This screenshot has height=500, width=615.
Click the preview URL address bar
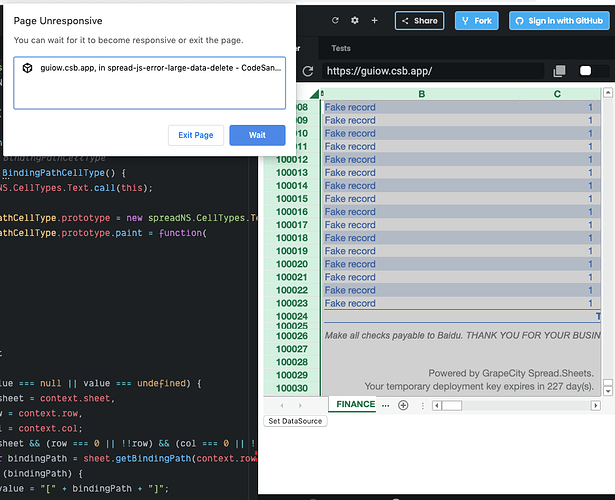coord(430,72)
